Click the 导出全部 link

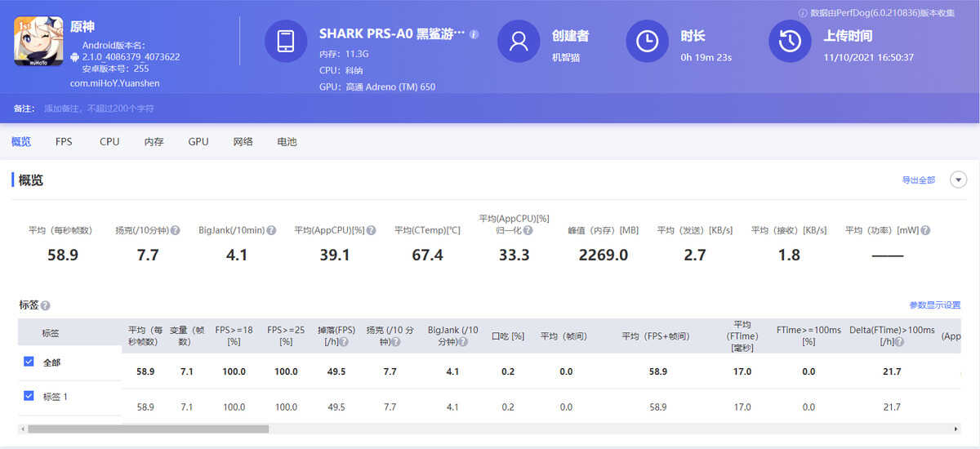[x=918, y=180]
